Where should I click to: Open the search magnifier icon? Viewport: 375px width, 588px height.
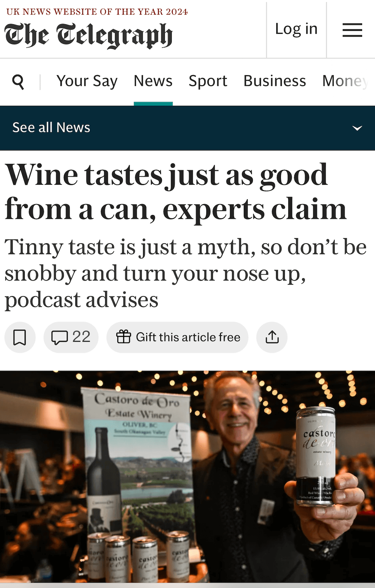[18, 81]
